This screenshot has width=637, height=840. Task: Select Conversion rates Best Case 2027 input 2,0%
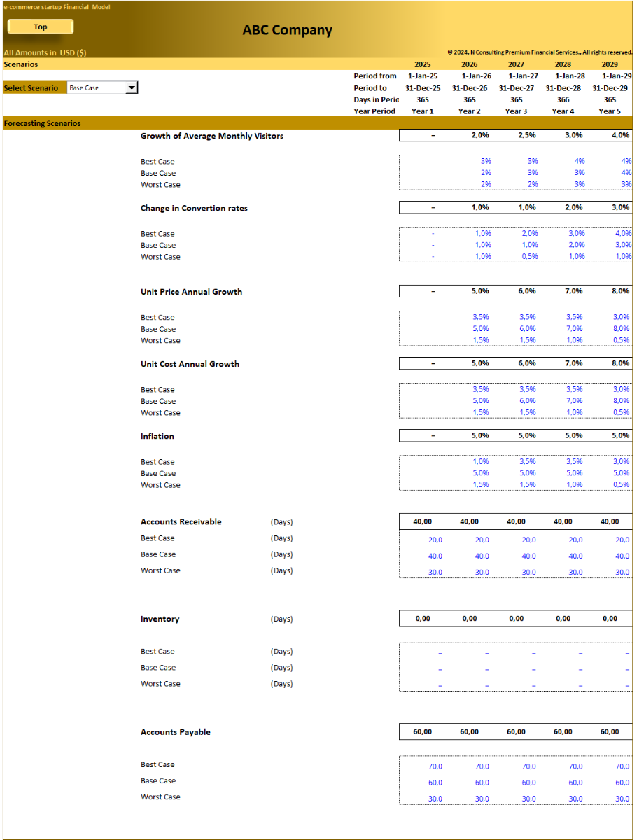[x=530, y=234]
